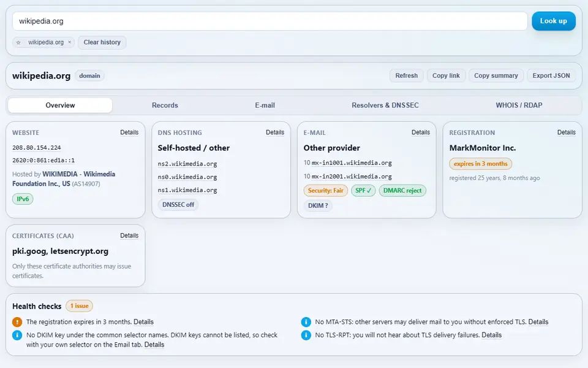Open Details in the DNS Hosting card
588x368 pixels.
(x=275, y=132)
